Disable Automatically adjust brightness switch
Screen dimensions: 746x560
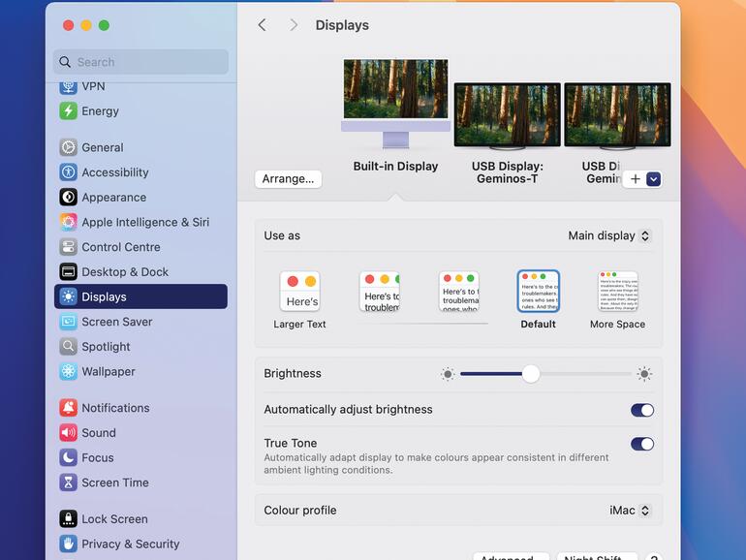pyautogui.click(x=641, y=410)
